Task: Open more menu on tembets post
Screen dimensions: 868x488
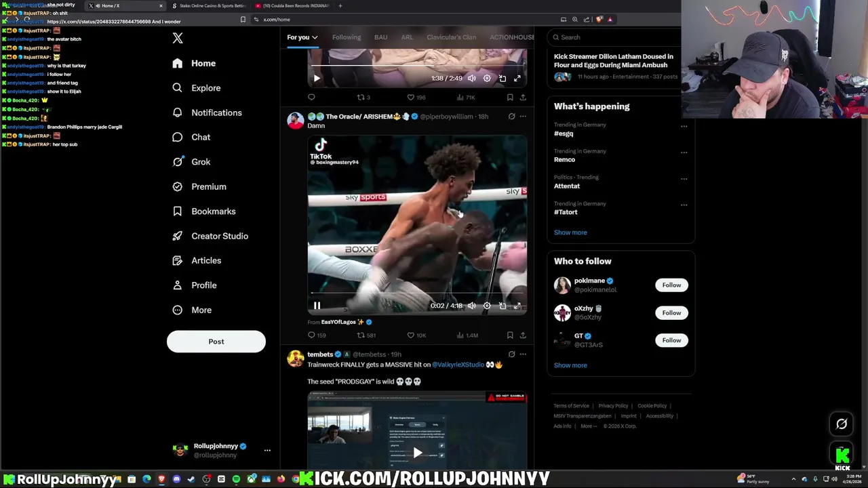Action: 523,354
